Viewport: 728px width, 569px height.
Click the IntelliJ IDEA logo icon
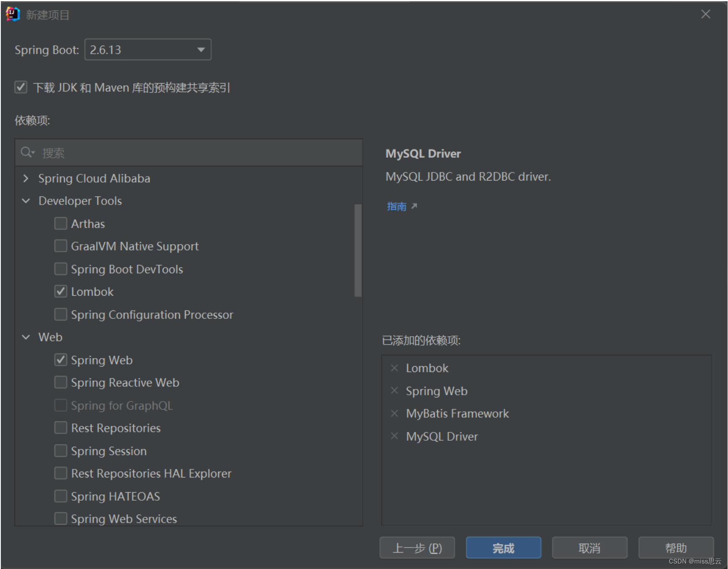point(13,14)
